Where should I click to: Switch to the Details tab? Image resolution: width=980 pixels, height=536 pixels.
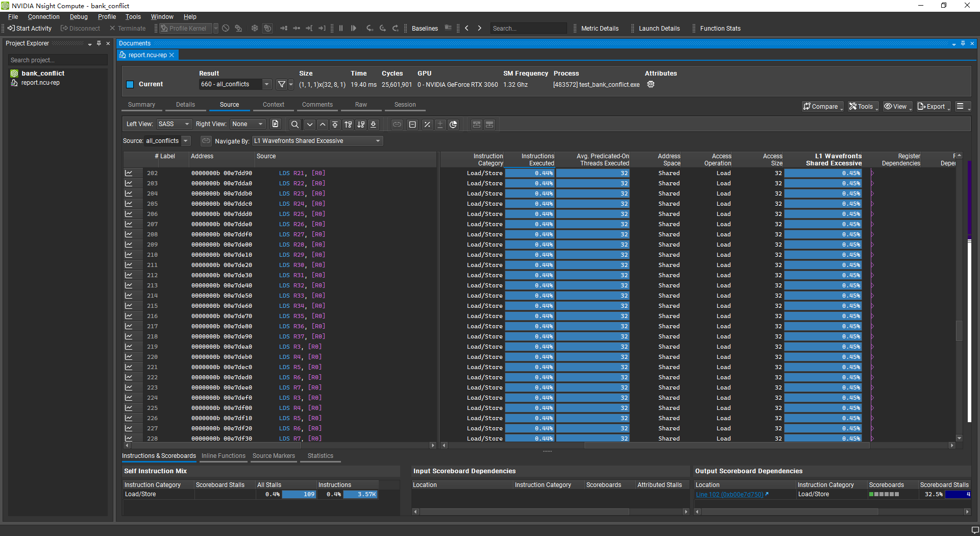coord(185,105)
